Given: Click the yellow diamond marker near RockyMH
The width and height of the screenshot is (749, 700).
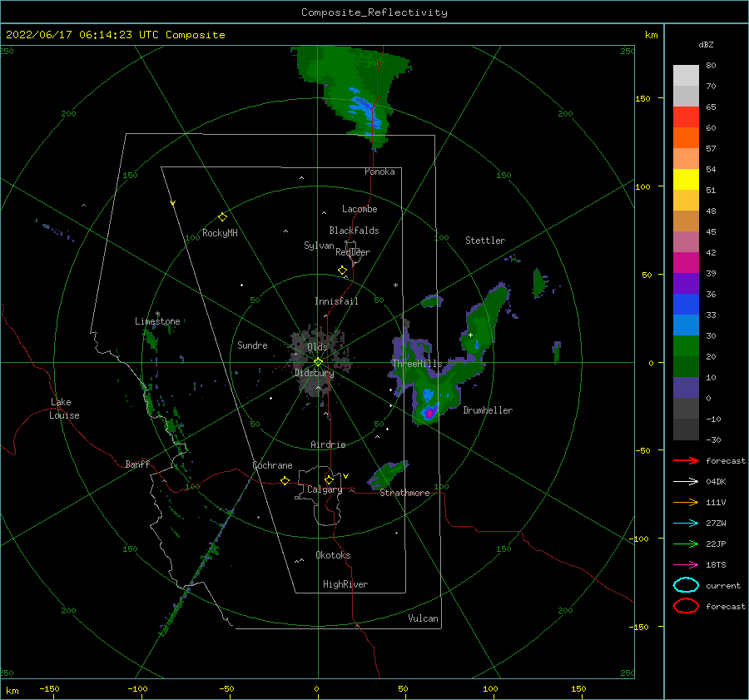Looking at the screenshot, I should [222, 217].
